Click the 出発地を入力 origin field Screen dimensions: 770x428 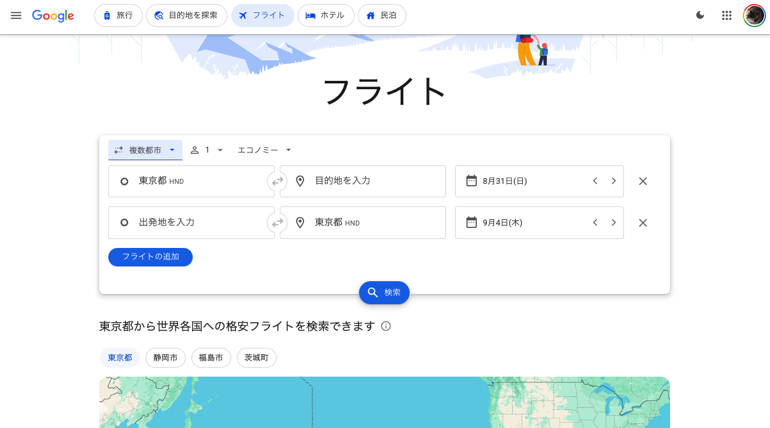coord(191,223)
